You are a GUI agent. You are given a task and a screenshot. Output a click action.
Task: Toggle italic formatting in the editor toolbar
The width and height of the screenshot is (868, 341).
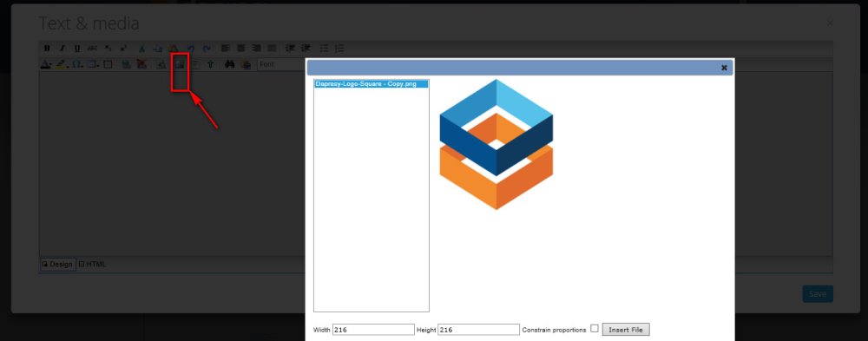62,49
